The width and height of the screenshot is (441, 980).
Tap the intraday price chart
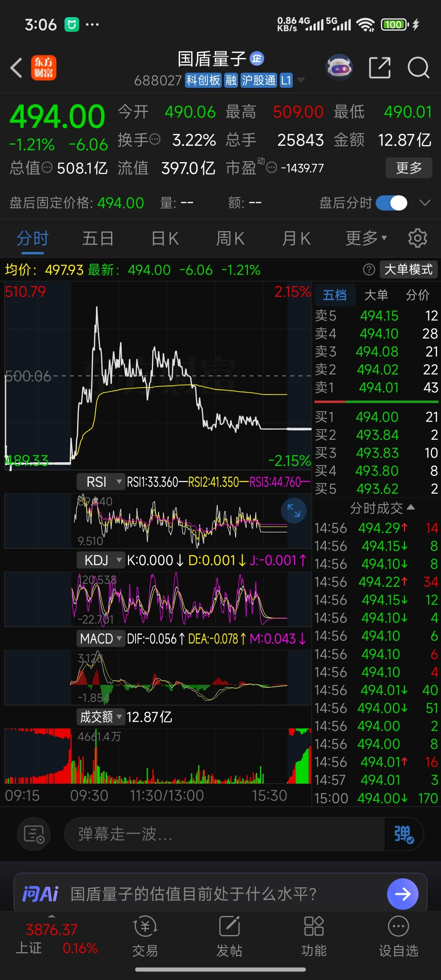(x=158, y=375)
